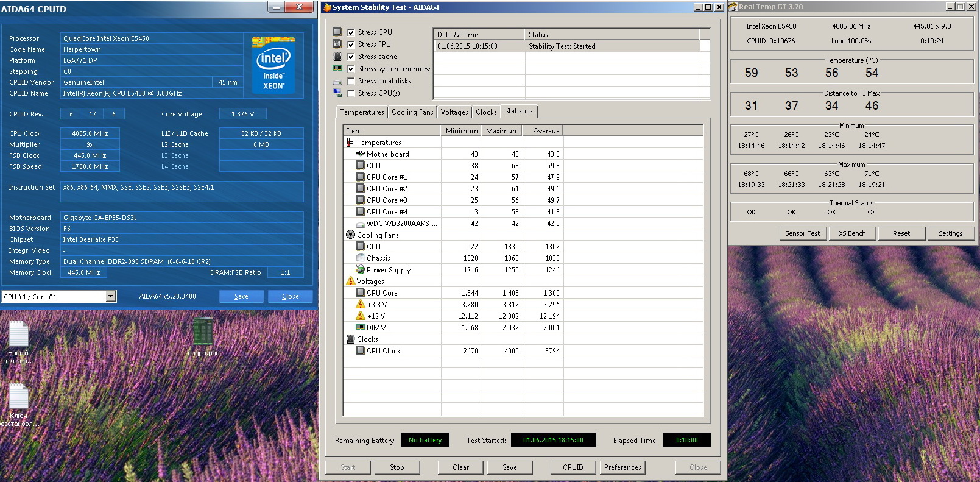Enable the Stress CPU checkbox

point(351,32)
